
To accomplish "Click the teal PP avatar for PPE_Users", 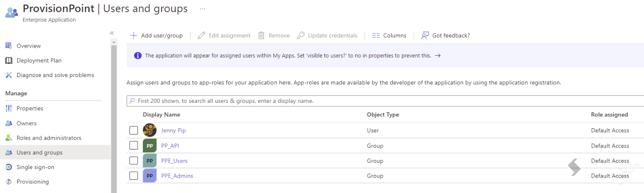I will [x=149, y=161].
